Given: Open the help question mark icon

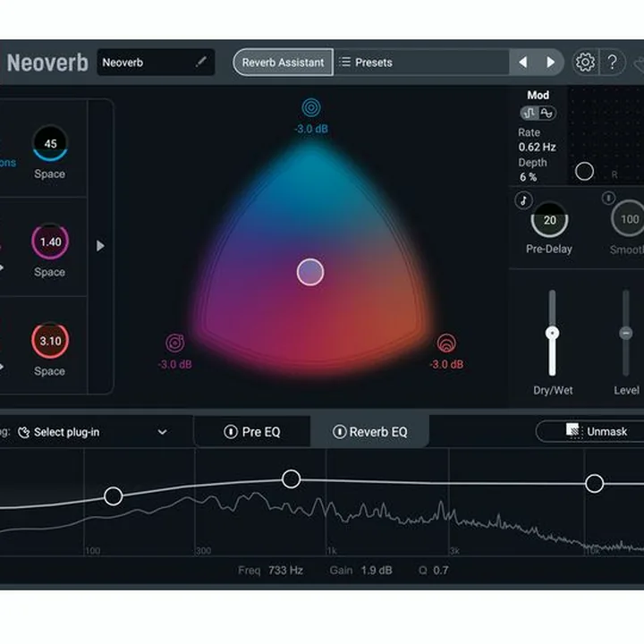Looking at the screenshot, I should [x=612, y=62].
